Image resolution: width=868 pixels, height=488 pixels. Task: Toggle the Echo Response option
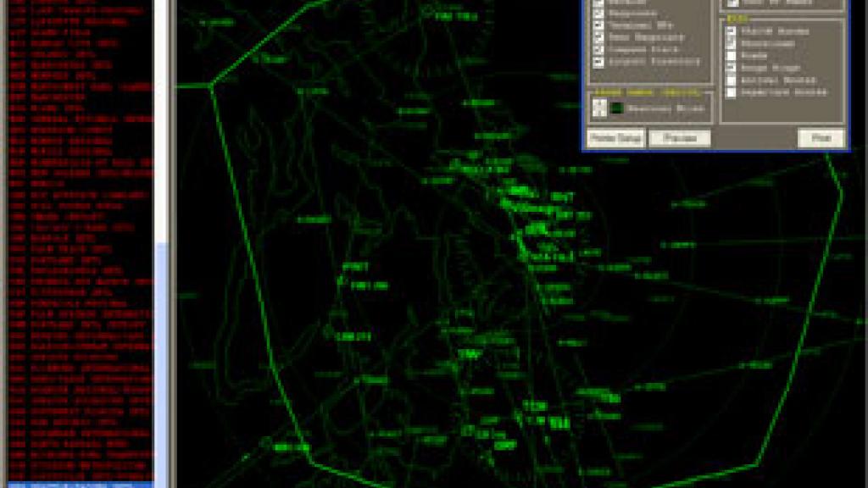click(599, 36)
